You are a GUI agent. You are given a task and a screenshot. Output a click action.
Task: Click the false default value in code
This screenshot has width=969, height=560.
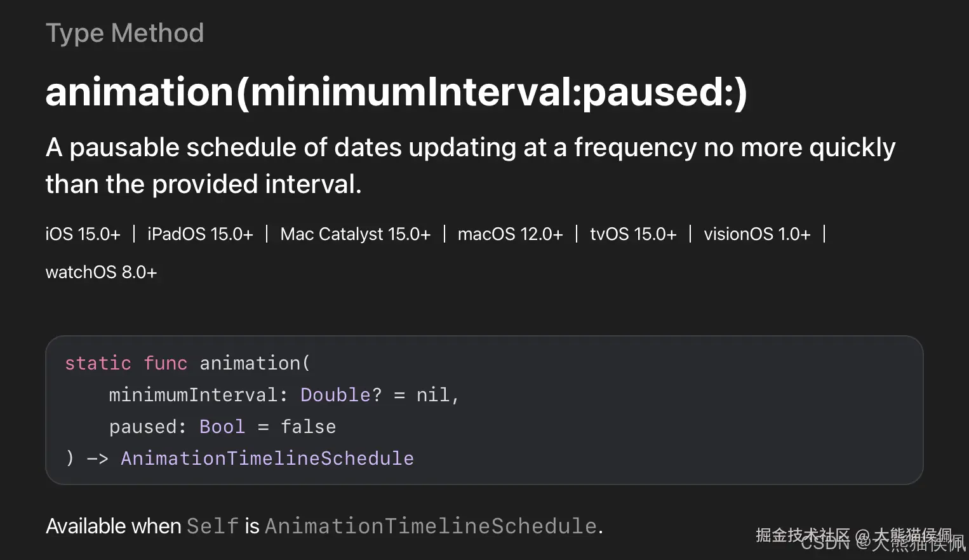coord(308,427)
